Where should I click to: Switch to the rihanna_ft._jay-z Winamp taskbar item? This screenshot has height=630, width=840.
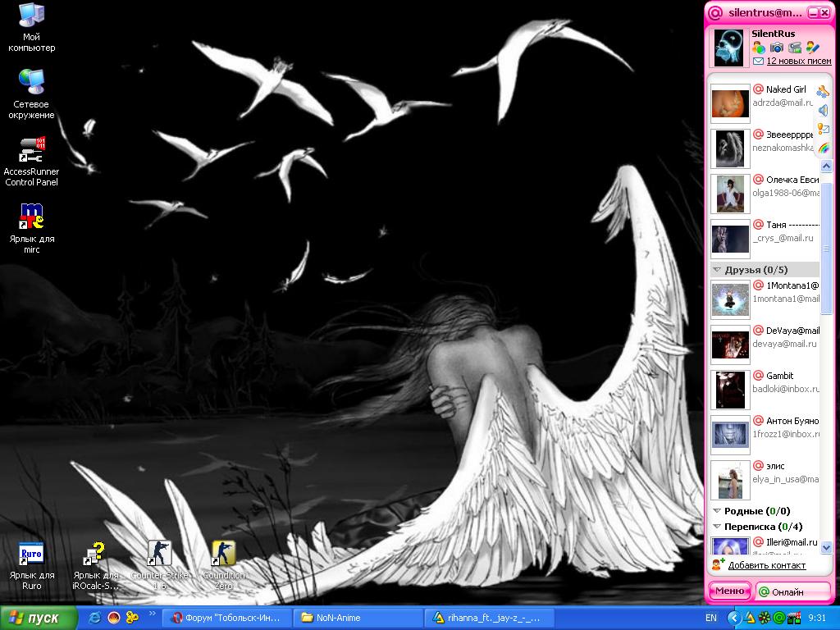coord(490,619)
